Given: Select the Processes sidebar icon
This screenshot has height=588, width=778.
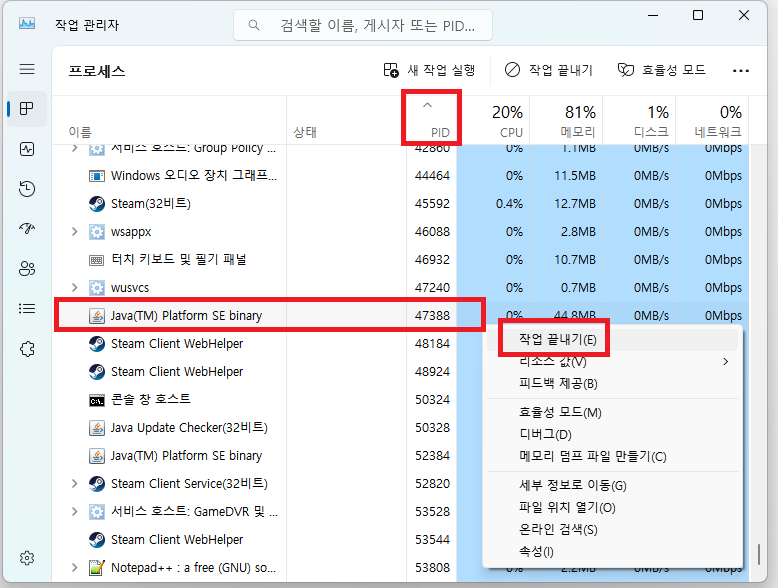Looking at the screenshot, I should click(27, 109).
